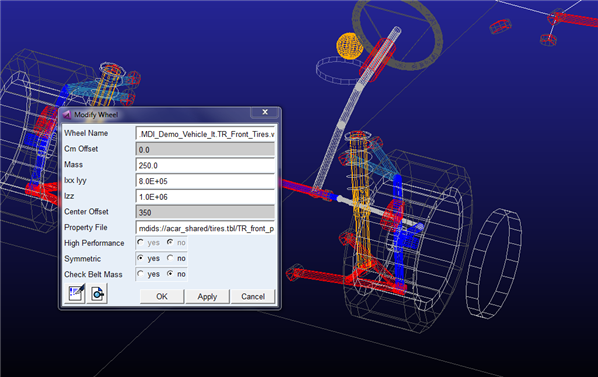The image size is (598, 377).
Task: Click the Mass input field
Action: click(205, 165)
